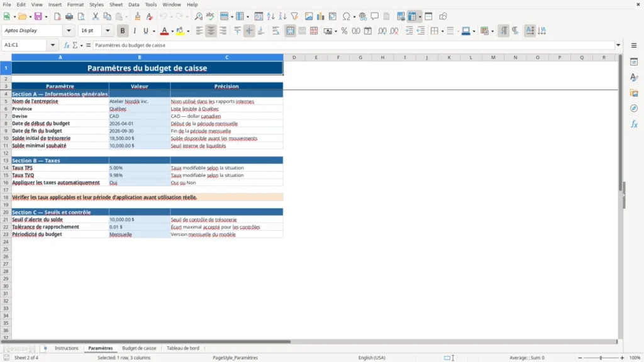Open the Data menu
The width and height of the screenshot is (644, 362).
click(133, 4)
